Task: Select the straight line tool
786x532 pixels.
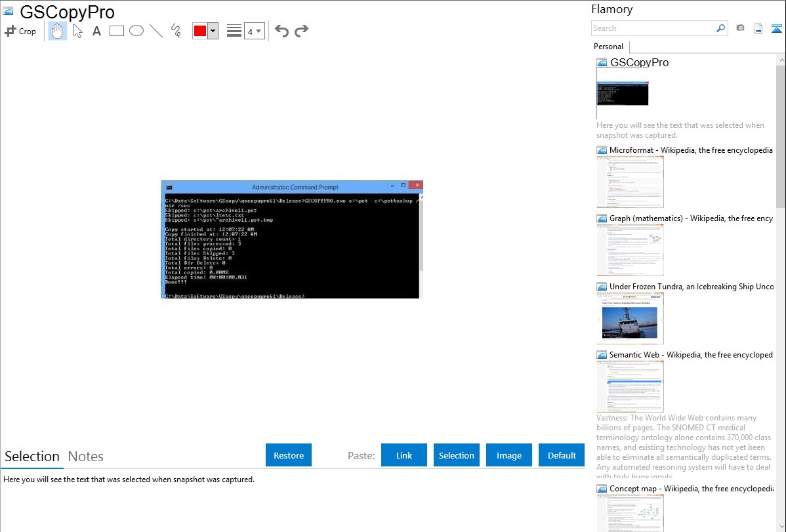Action: click(156, 31)
